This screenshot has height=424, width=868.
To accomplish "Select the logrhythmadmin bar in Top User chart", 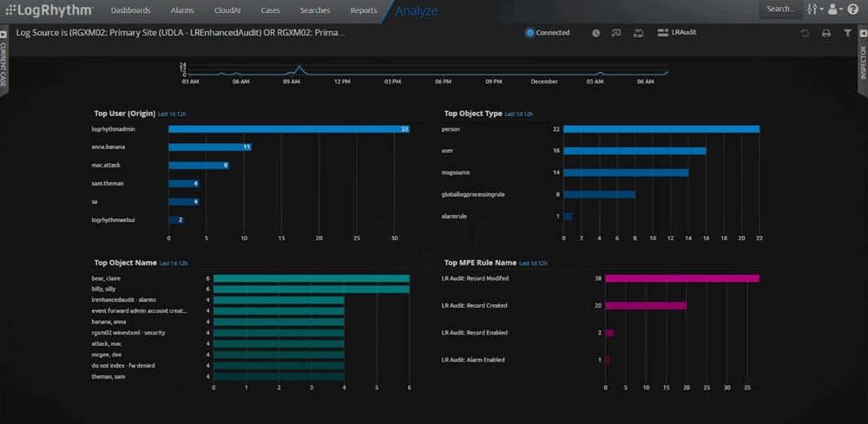I will [x=288, y=129].
